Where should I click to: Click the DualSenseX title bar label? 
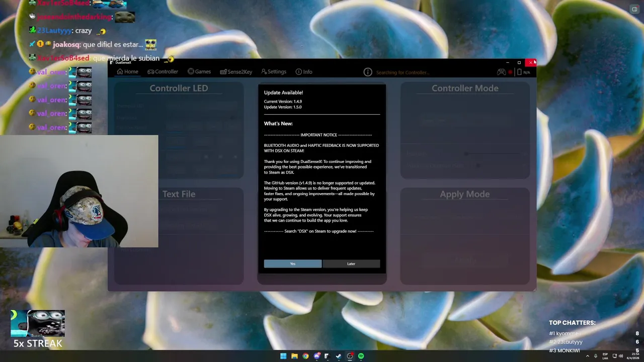coord(123,62)
